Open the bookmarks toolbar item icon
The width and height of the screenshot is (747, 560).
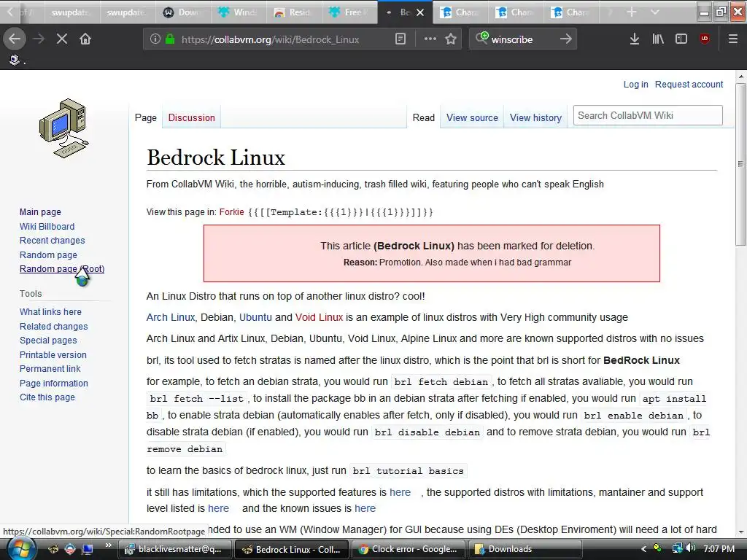(x=15, y=60)
